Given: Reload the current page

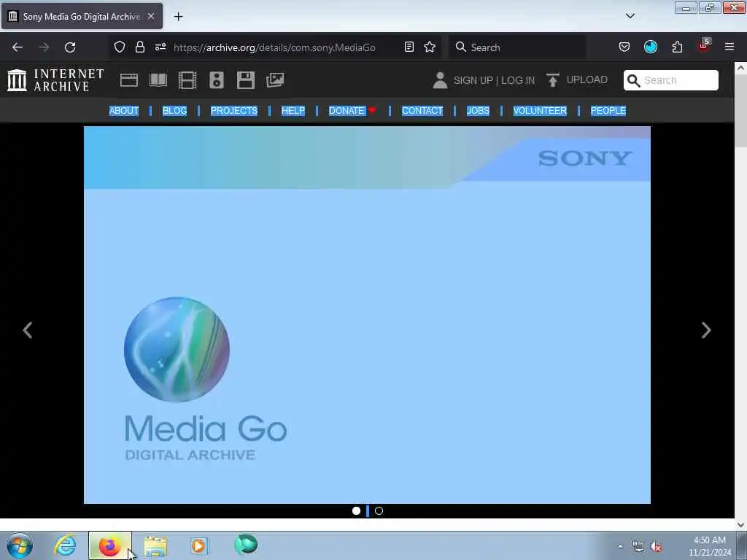Looking at the screenshot, I should 70,47.
